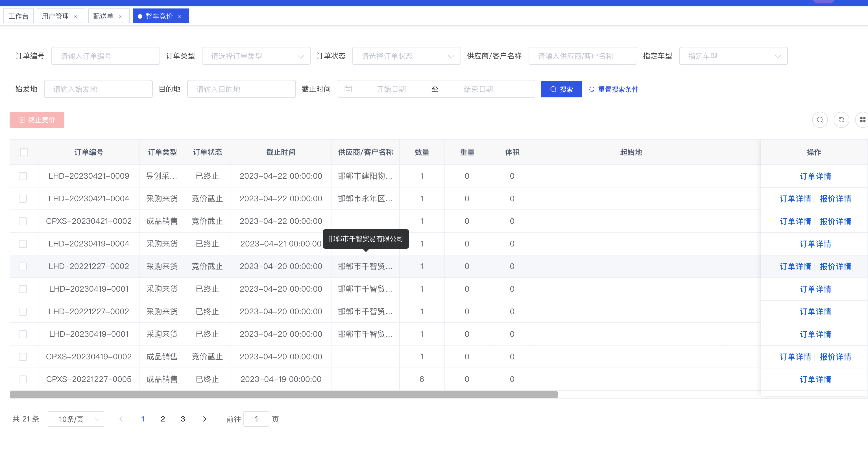The image size is (868, 450).
Task: Click the horizontal table scrollbar
Action: click(x=284, y=394)
